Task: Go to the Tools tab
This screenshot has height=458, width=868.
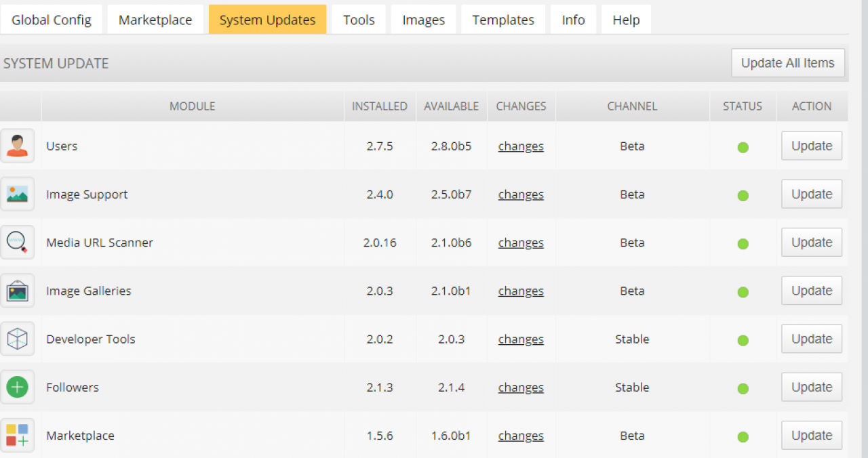Action: (x=359, y=20)
